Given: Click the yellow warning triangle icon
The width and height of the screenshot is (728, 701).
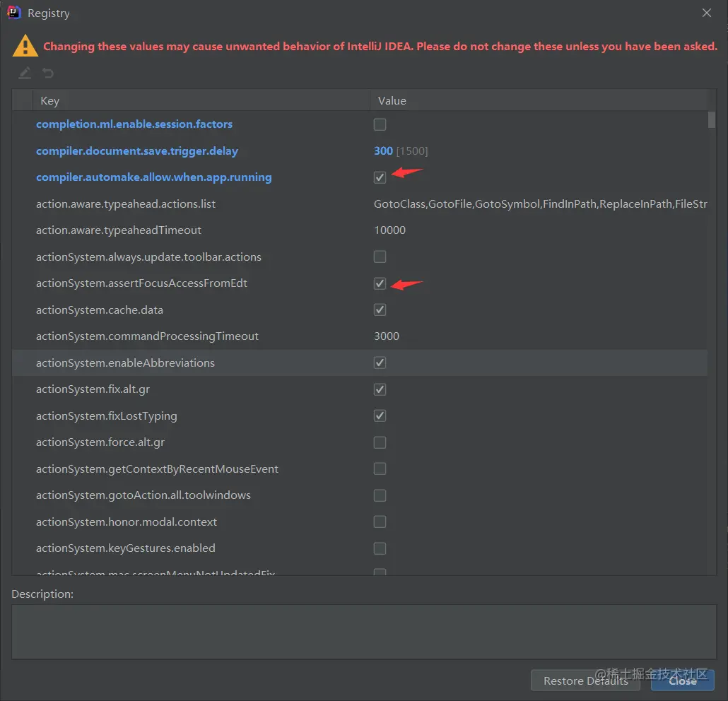Looking at the screenshot, I should (x=25, y=46).
